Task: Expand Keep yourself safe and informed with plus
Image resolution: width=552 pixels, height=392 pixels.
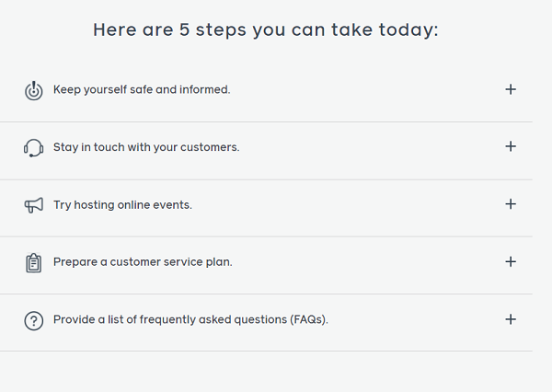Action: coord(511,89)
